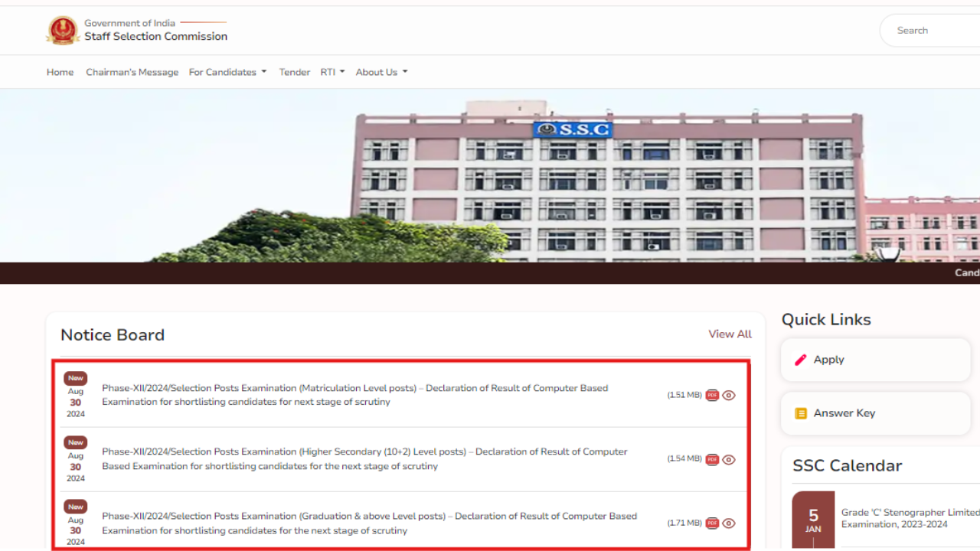Click New badge on Matriculation notice
This screenshot has width=980, height=551.
point(76,378)
